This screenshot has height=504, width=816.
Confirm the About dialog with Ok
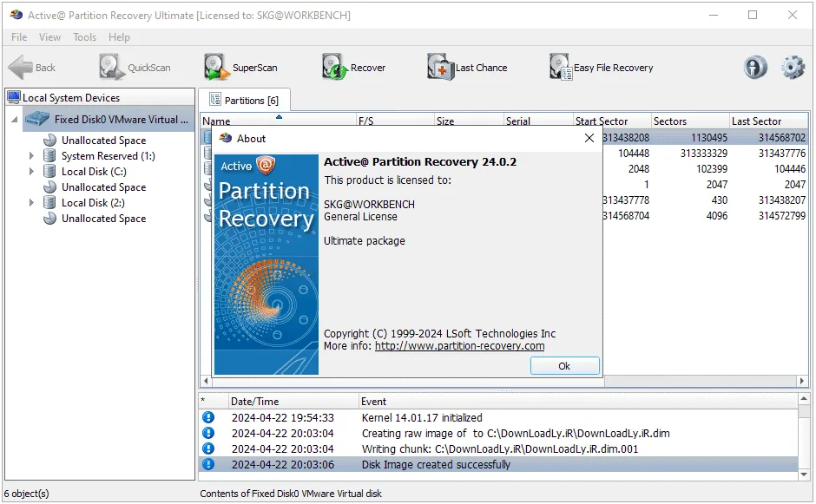coord(564,366)
